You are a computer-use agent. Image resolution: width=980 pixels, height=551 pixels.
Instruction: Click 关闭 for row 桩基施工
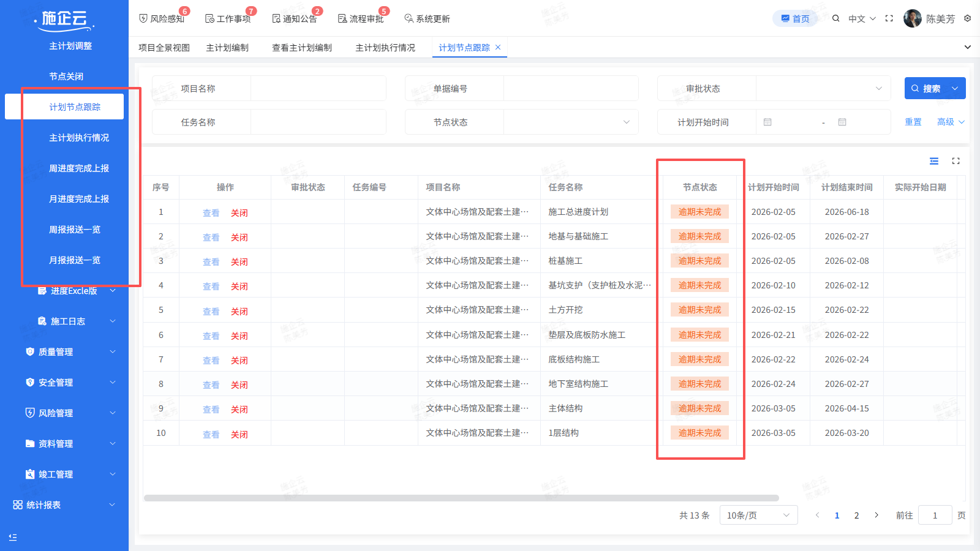(239, 261)
